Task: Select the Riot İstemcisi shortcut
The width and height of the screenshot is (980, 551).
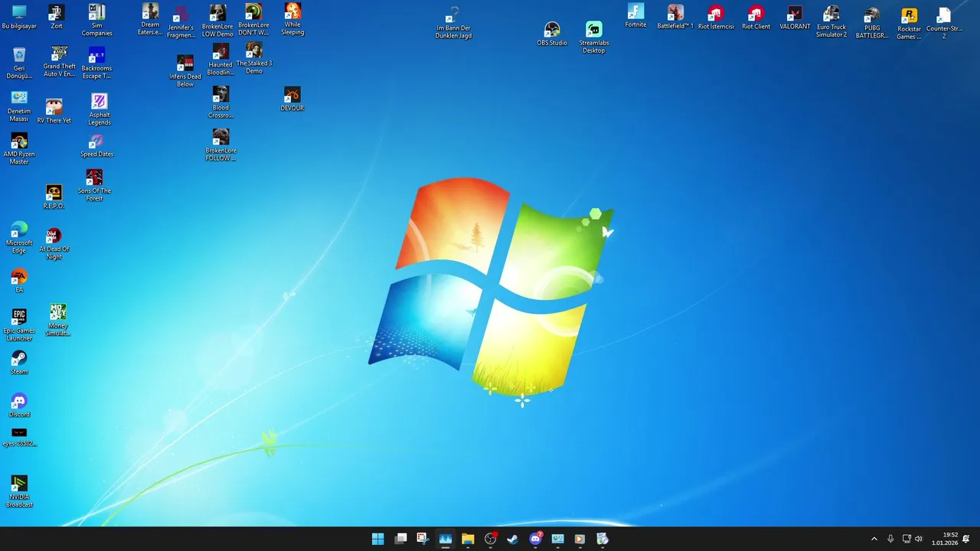Action: (716, 18)
